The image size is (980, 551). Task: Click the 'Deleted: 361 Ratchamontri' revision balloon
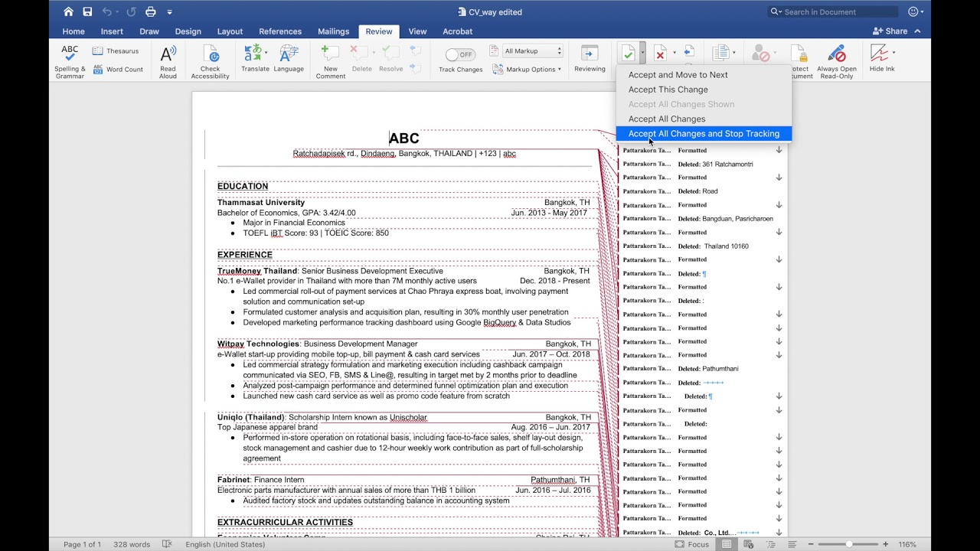715,164
